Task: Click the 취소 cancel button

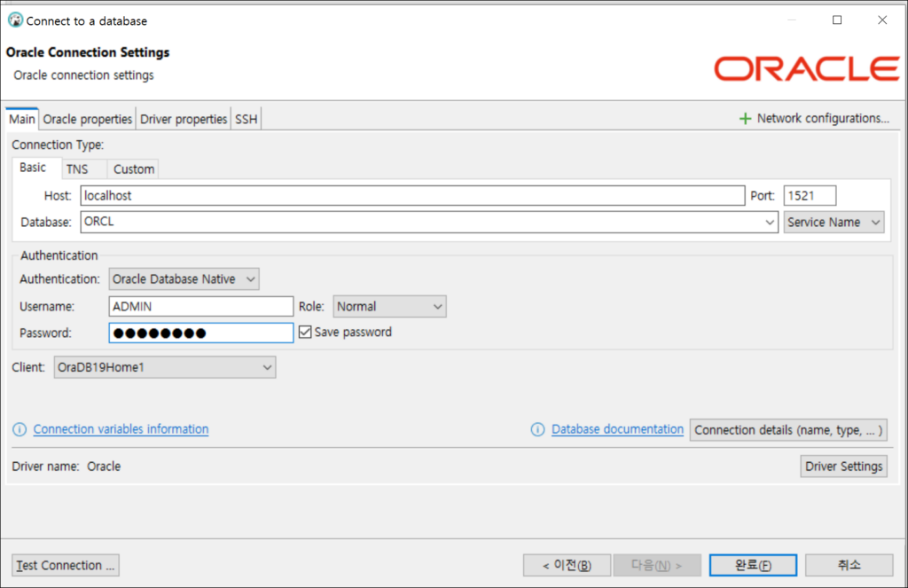Action: (x=849, y=565)
